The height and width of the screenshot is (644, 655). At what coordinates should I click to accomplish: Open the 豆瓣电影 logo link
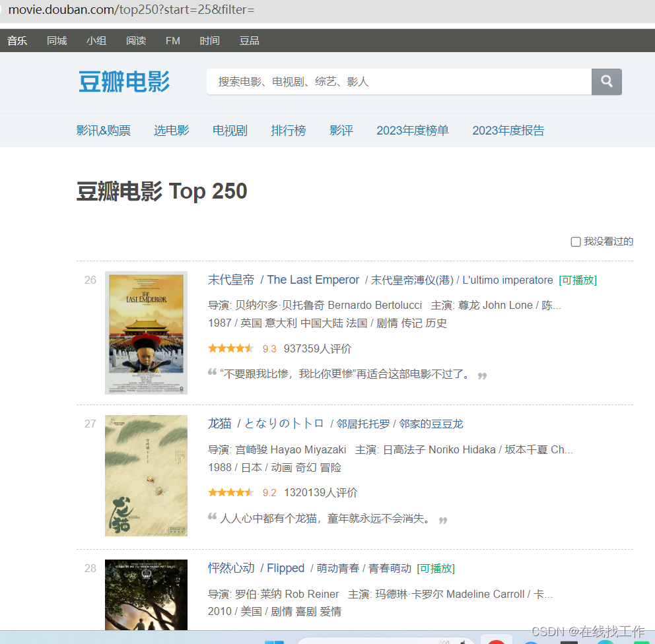coord(124,81)
